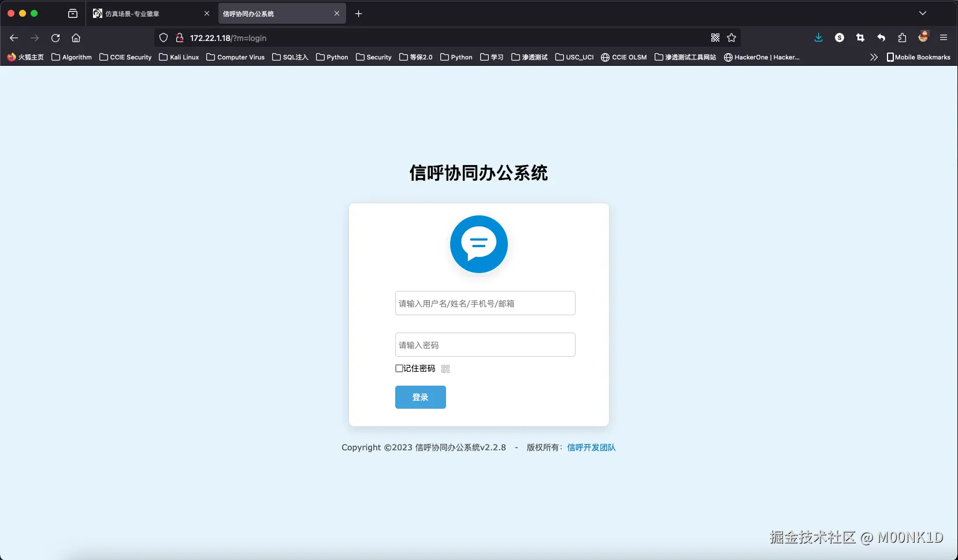958x560 pixels.
Task: Close the 仿真场景-专业徽章 tab
Action: click(207, 13)
